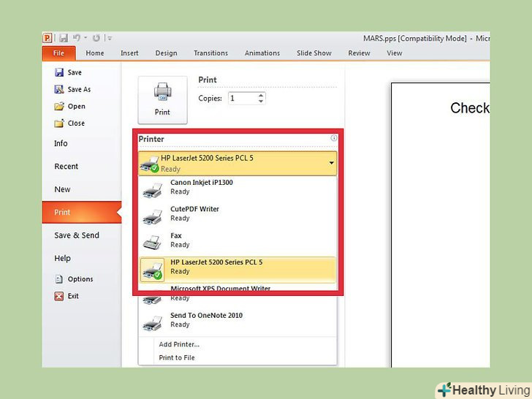Open the Customize Quick Access Toolbar arrow
Viewport: 532px width, 399px height.
pyautogui.click(x=110, y=38)
